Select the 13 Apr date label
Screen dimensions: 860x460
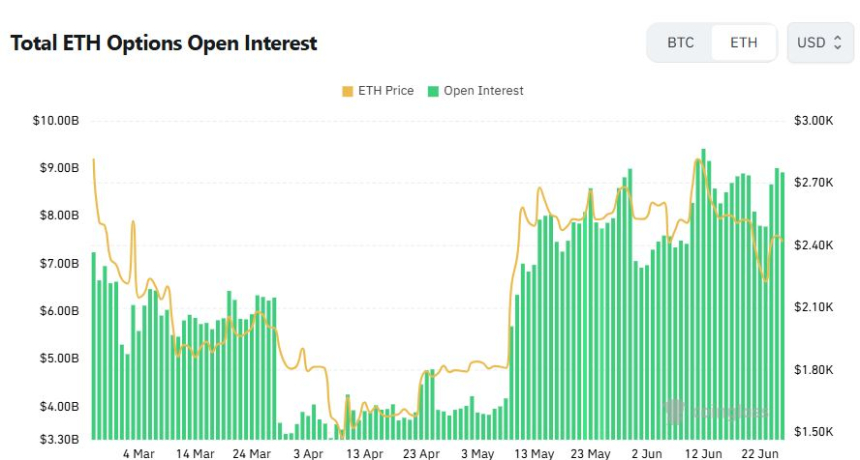tap(365, 454)
